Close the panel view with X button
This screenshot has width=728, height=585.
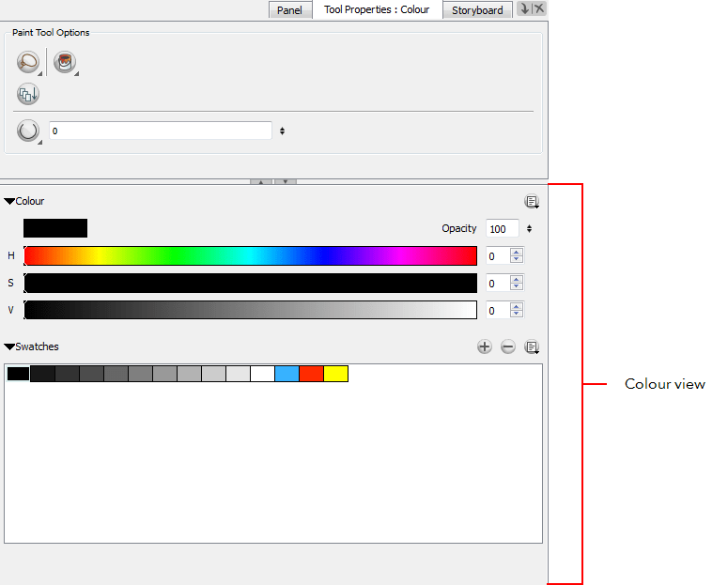539,8
